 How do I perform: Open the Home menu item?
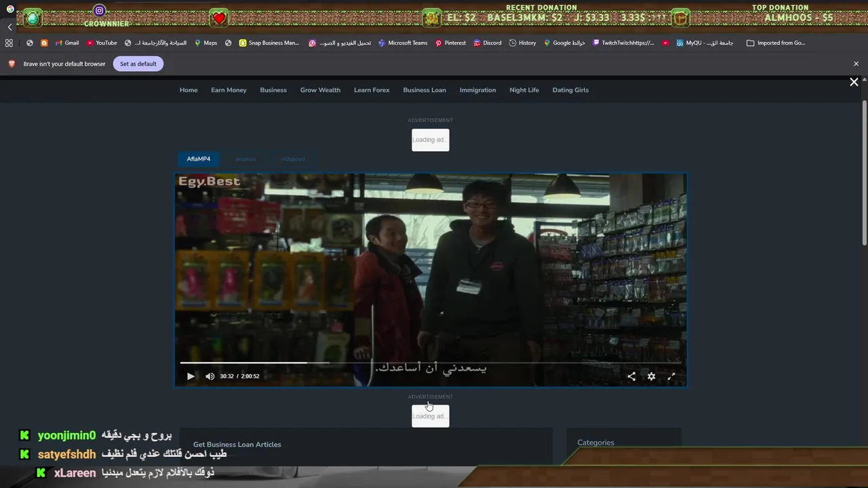(x=189, y=89)
